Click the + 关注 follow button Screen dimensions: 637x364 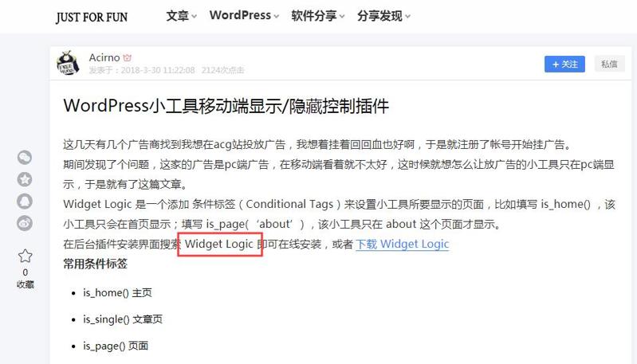[x=564, y=64]
